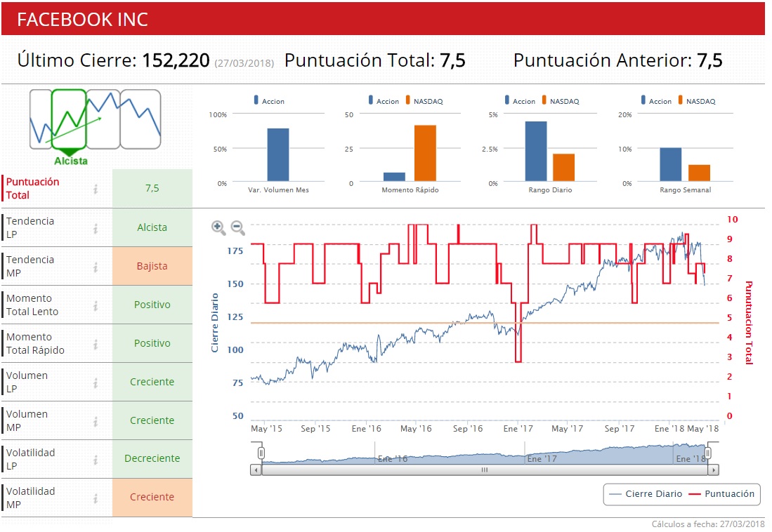Click the Bajista value for Tendencia MP

[152, 266]
